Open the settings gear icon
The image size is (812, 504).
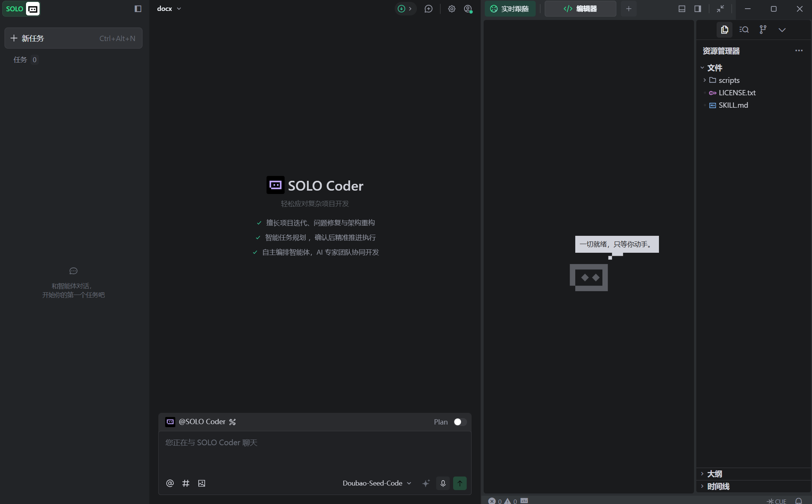[x=452, y=9]
